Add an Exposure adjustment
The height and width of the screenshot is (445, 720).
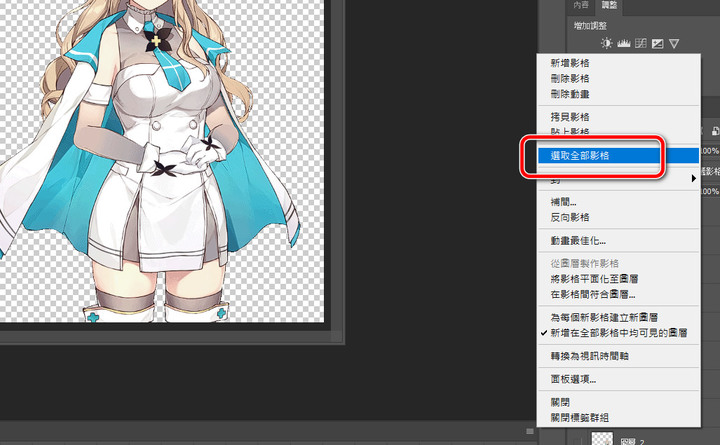tap(658, 44)
